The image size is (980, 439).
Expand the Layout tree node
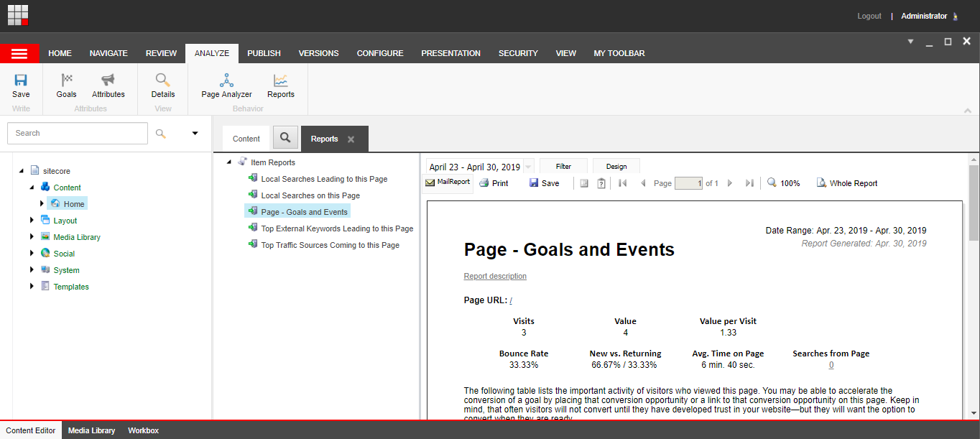point(32,221)
